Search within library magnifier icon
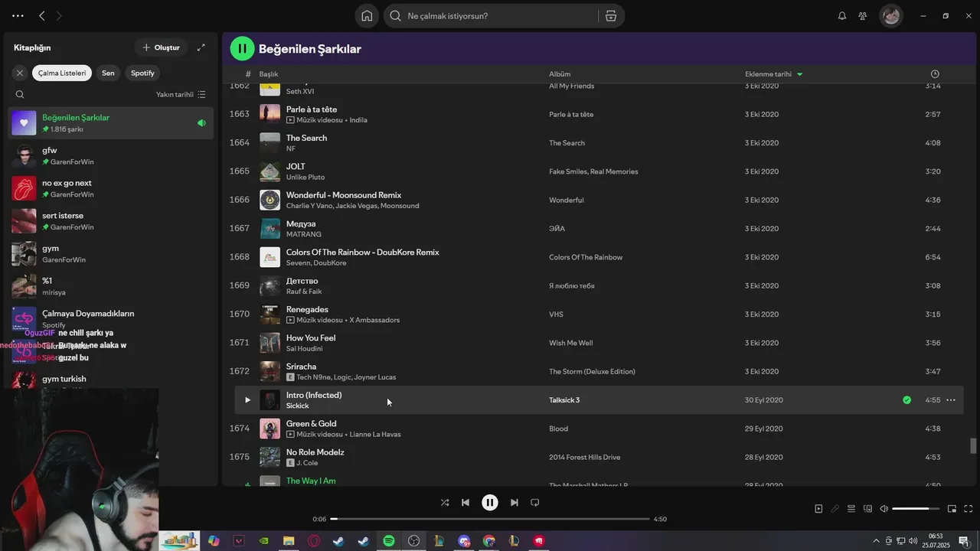The height and width of the screenshot is (551, 980). coord(20,94)
